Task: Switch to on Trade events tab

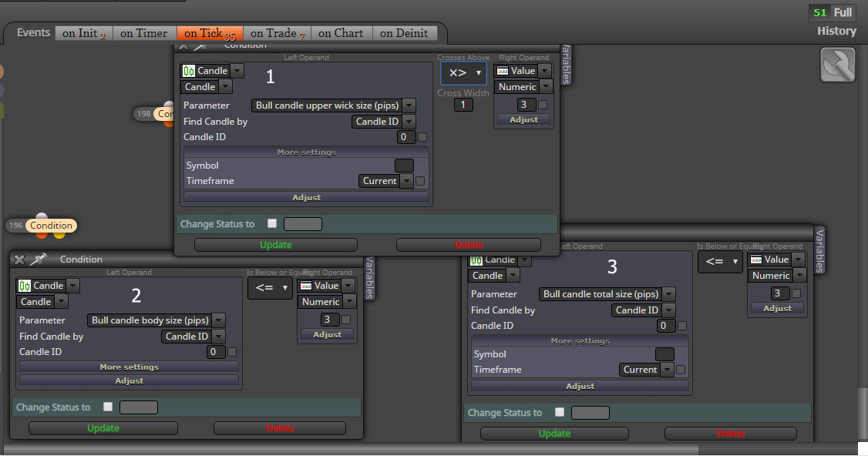Action: coord(277,33)
